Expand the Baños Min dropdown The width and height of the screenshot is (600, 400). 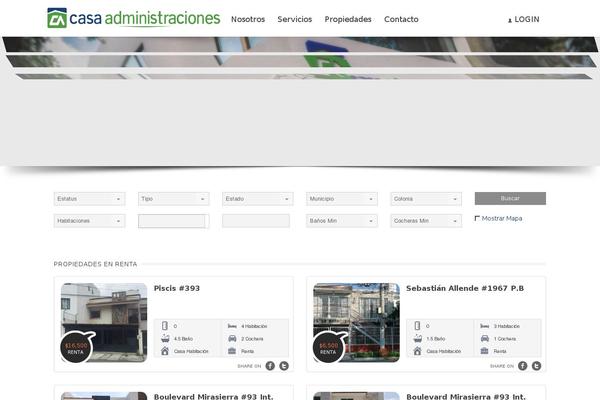(x=342, y=221)
